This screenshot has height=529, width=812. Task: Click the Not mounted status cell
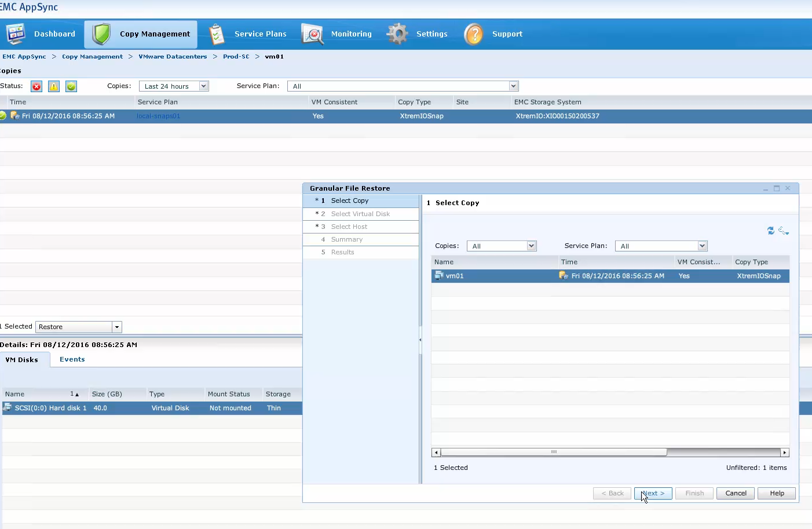click(x=231, y=408)
